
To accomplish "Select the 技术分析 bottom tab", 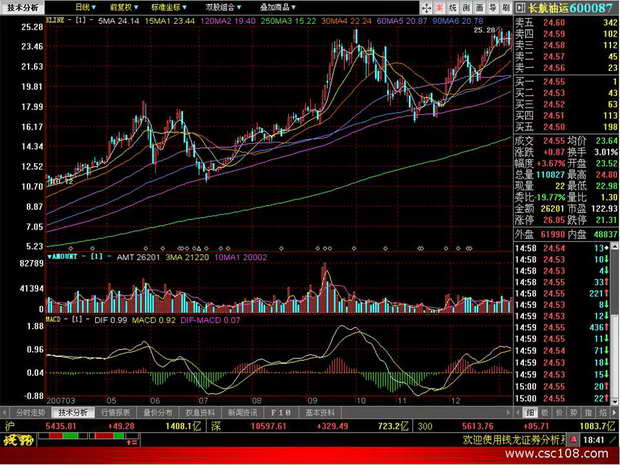I will coord(73,413).
